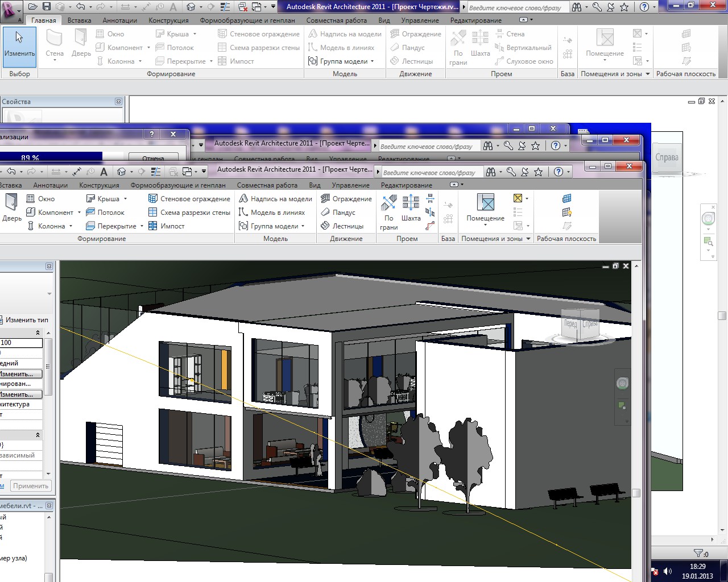
Task: Open Совместная работа tab in front window
Action: (267, 185)
